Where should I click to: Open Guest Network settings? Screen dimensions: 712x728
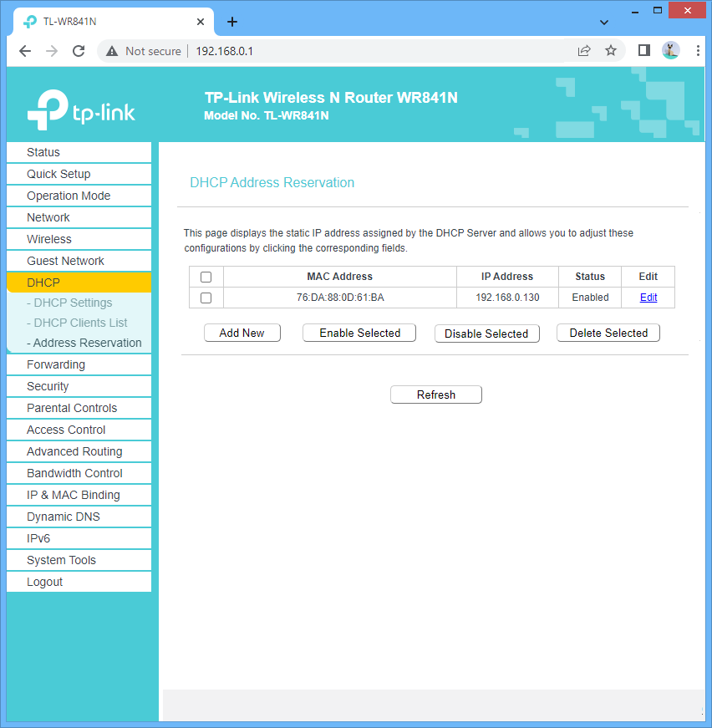79,261
